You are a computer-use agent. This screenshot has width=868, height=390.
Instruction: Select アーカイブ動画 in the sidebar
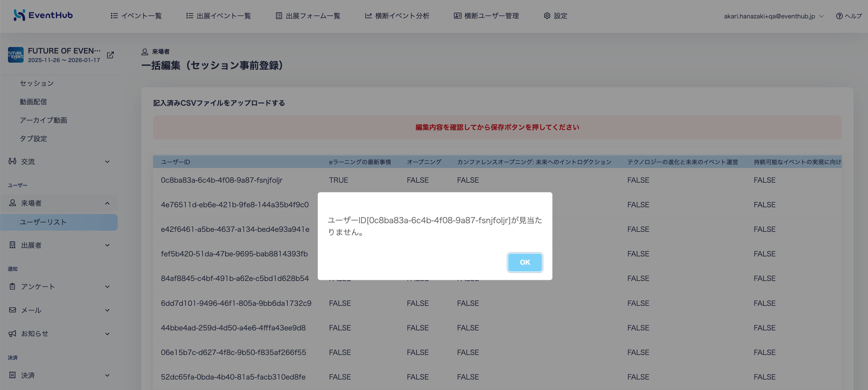[x=44, y=120]
